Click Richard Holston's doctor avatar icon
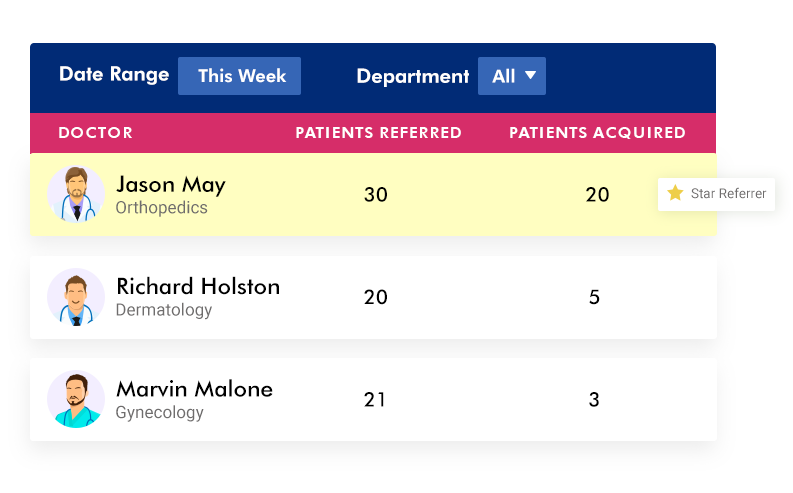 [x=76, y=297]
